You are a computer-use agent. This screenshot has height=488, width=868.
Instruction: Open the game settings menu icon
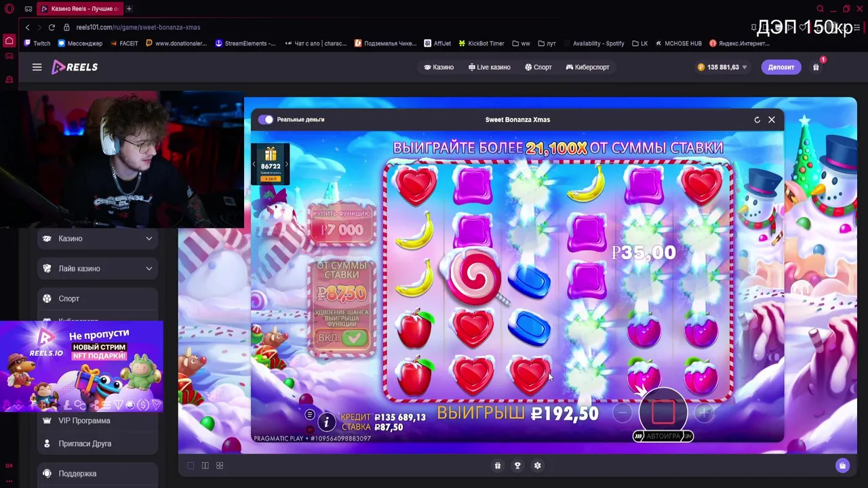pos(310,414)
